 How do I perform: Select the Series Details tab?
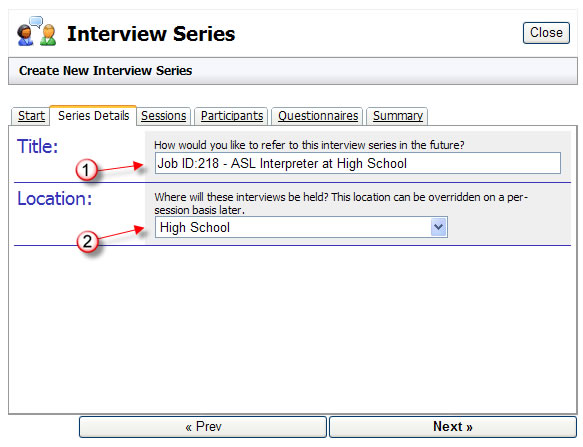click(x=93, y=116)
